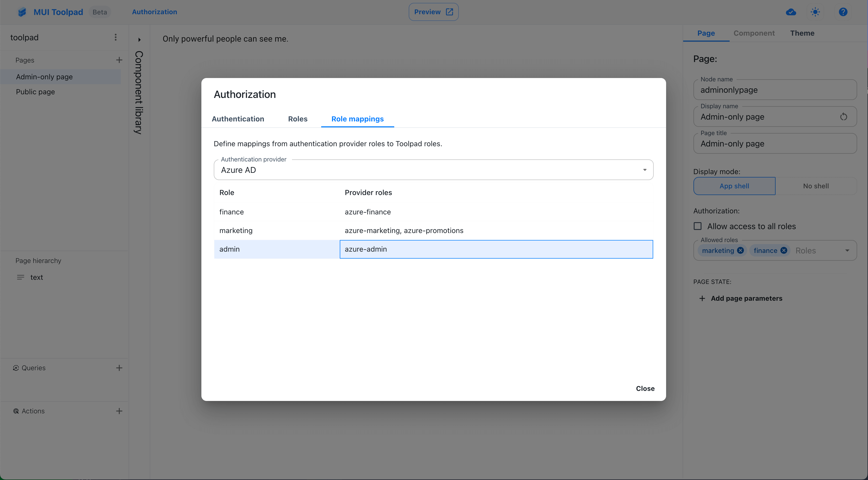Image resolution: width=868 pixels, height=480 pixels.
Task: Open the cloud sync icon menu
Action: coord(791,11)
